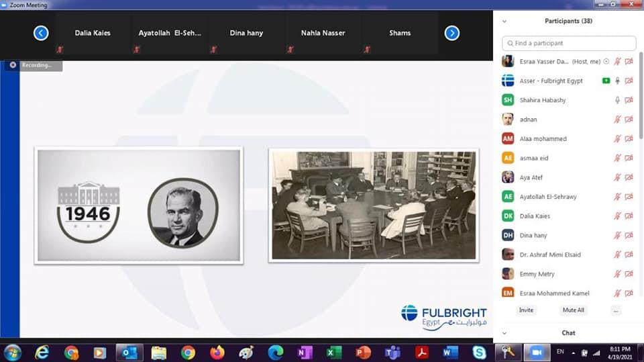Open Word from taskbar

click(450, 353)
